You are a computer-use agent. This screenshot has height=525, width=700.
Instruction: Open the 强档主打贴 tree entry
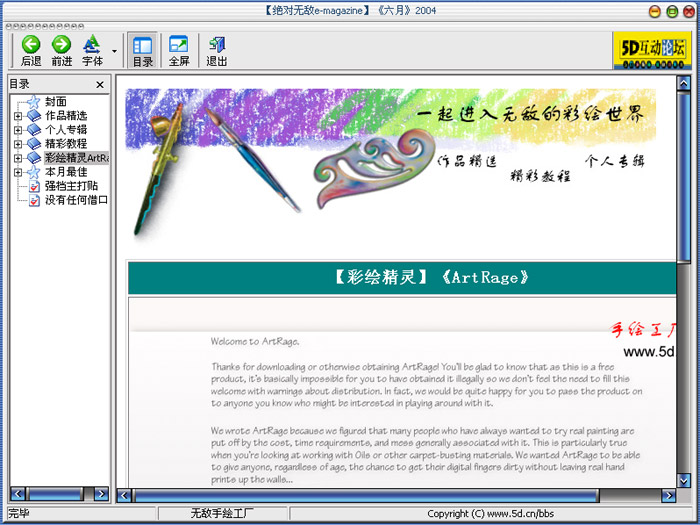[x=71, y=186]
